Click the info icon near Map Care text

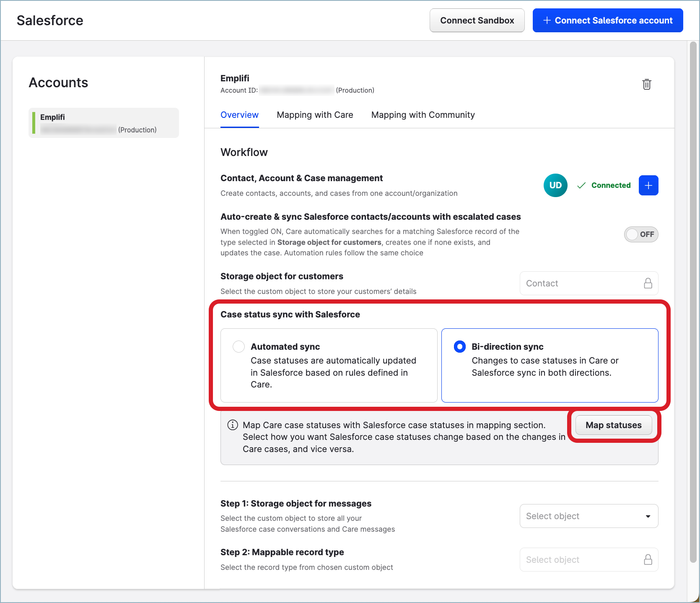click(x=232, y=425)
